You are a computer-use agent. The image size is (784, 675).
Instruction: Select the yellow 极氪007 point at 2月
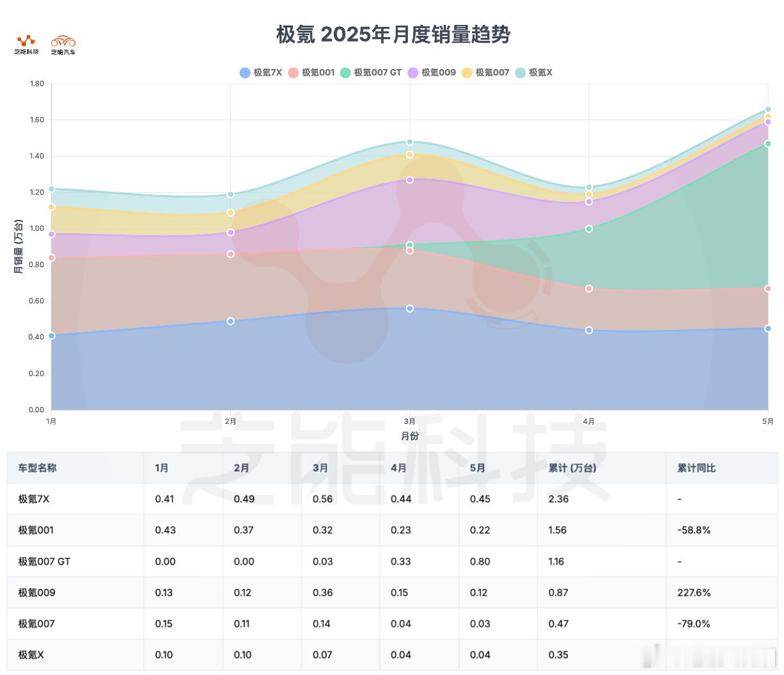[231, 212]
